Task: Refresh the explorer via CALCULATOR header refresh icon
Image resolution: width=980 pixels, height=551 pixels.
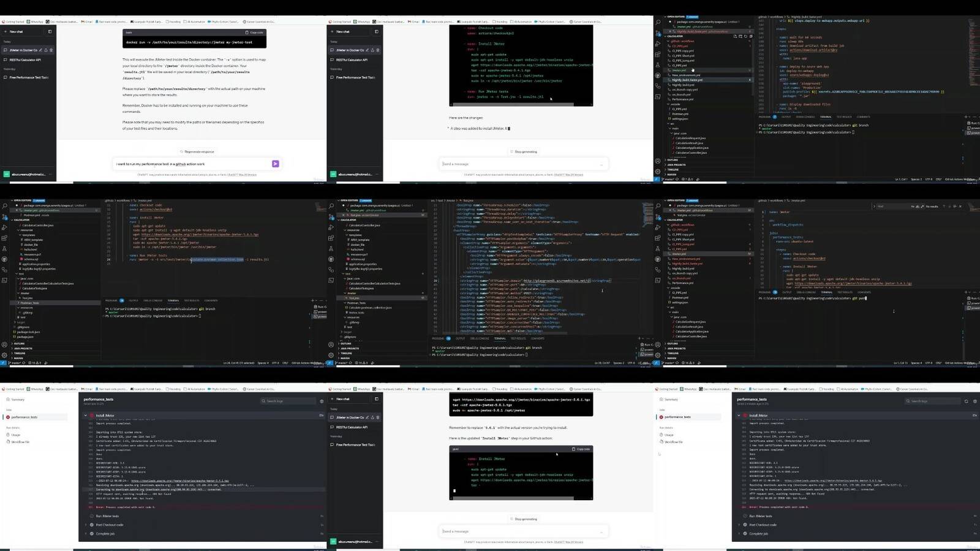Action: (x=746, y=36)
